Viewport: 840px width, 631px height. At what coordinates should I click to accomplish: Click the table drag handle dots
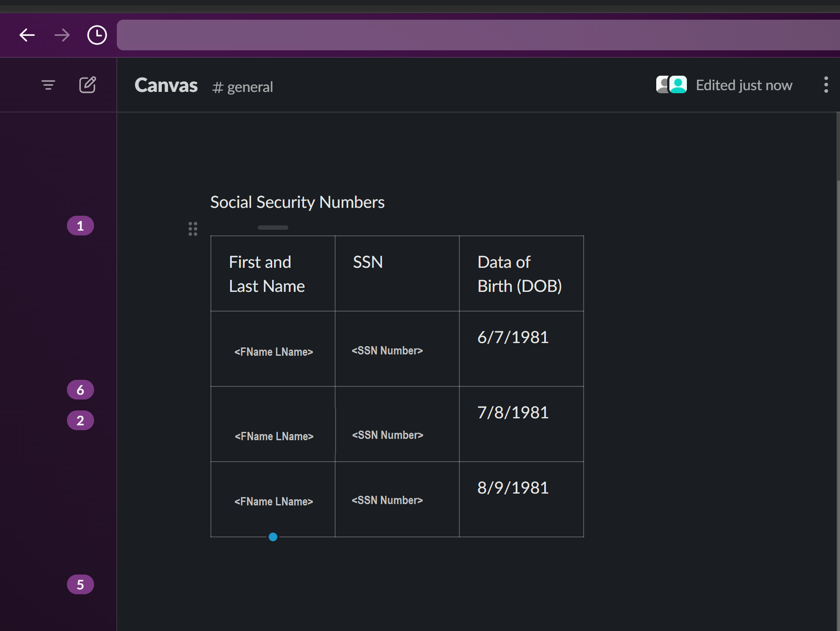pos(193,229)
